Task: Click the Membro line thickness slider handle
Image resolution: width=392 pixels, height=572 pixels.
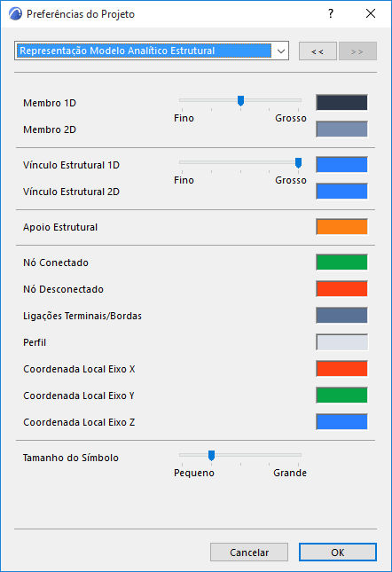Action: point(240,101)
